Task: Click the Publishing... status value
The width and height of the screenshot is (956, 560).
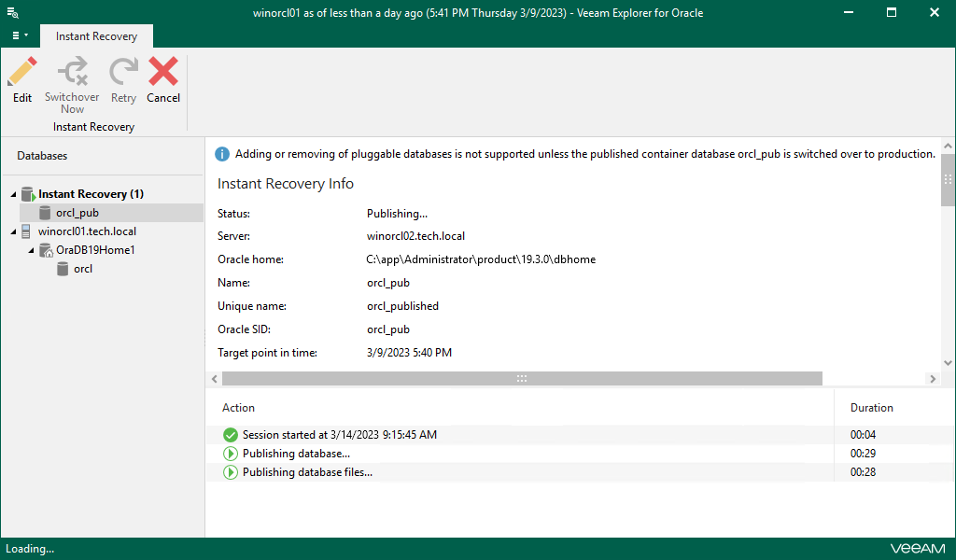Action: point(397,214)
